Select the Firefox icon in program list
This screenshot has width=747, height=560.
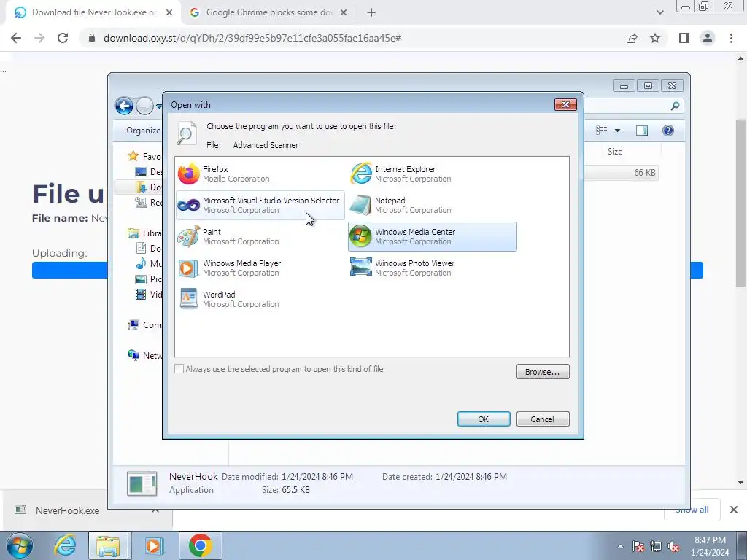[x=189, y=174]
